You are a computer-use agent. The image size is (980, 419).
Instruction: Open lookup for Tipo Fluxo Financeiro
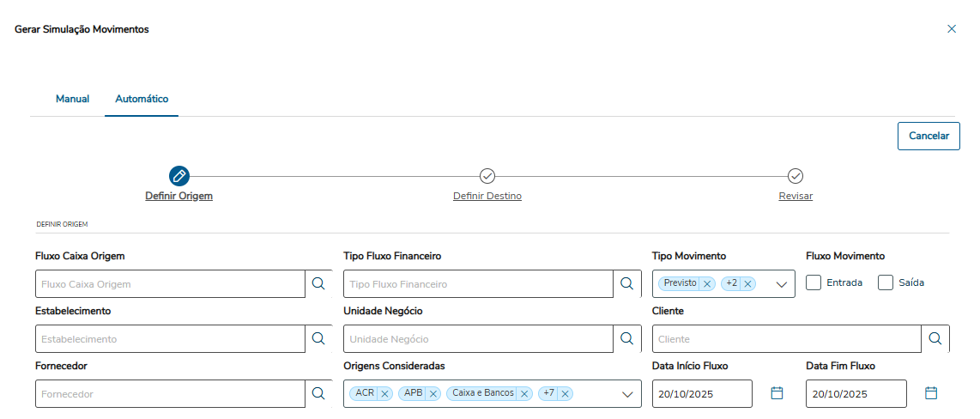(626, 283)
